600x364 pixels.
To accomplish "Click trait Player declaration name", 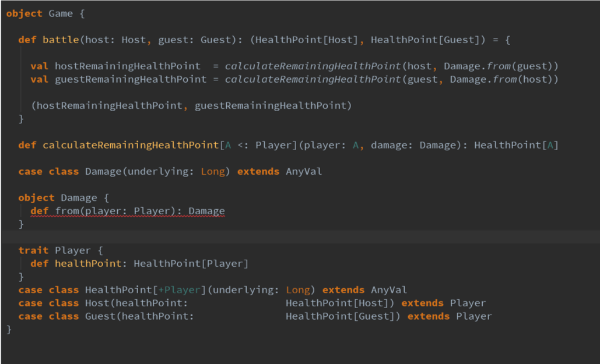I will coord(73,250).
